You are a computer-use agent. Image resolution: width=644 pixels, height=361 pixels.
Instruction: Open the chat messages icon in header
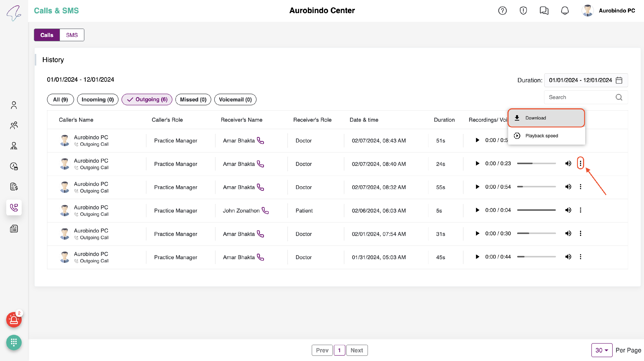tap(544, 11)
